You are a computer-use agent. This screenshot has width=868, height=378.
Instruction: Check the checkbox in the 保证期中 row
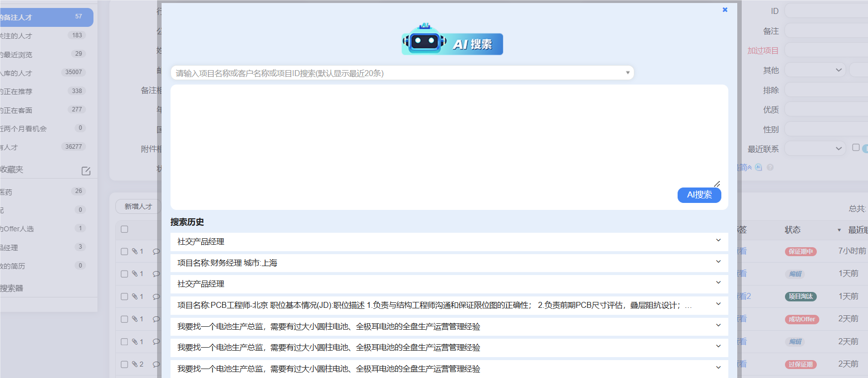coord(124,252)
